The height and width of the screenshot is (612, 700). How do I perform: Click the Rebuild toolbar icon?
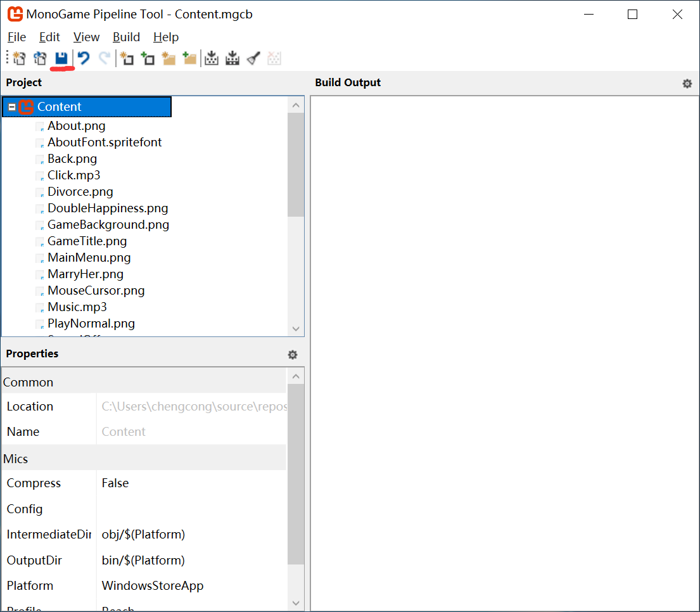pyautogui.click(x=232, y=59)
